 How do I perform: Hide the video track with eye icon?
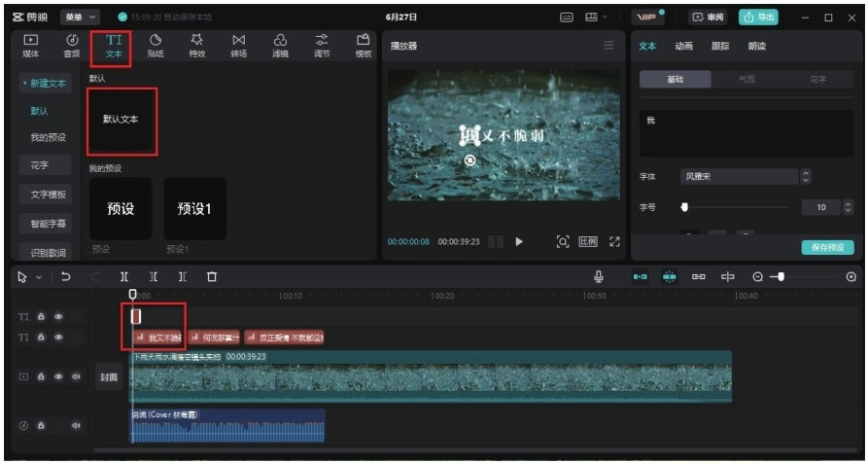tap(58, 376)
